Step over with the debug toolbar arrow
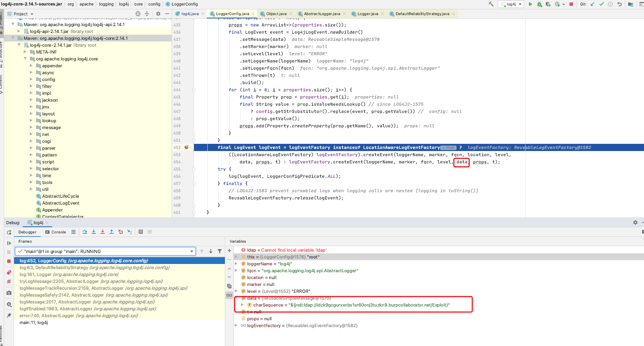Screen dimensions: 644x346 click(85, 232)
